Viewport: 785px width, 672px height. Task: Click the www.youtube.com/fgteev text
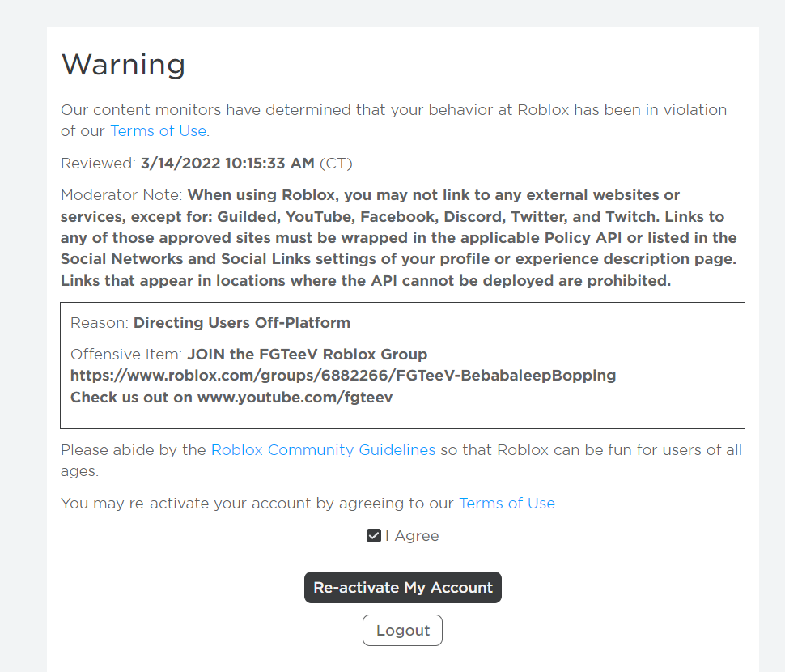click(x=295, y=397)
